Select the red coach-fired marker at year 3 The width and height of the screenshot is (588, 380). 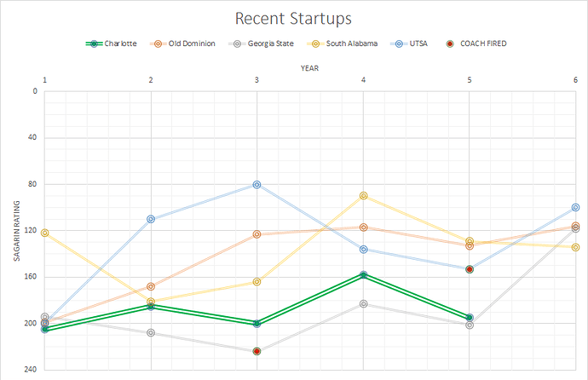[x=257, y=351]
